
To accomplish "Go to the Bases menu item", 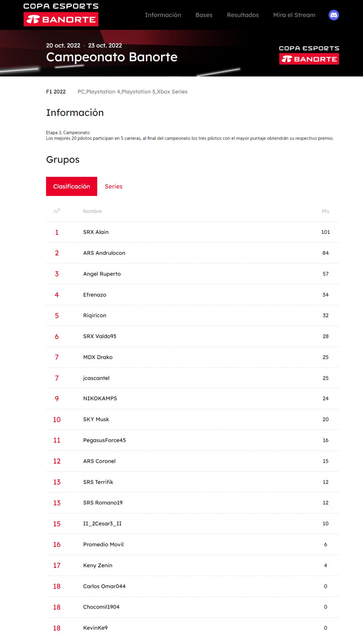I will pos(204,15).
